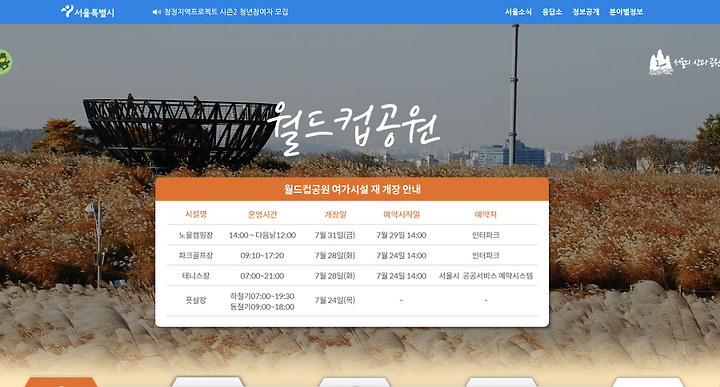Click the 7월 24일(목) opening date
Screen dimensions: 720x387
[x=335, y=301]
